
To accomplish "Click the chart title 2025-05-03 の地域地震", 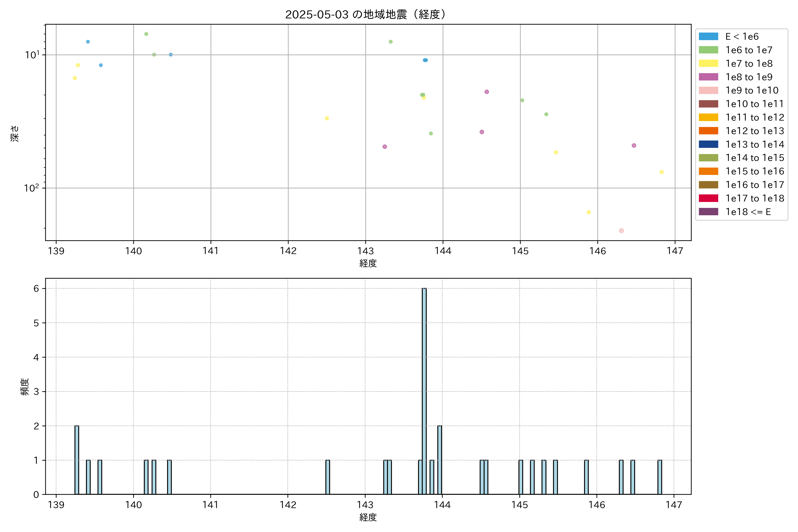I will [x=365, y=15].
